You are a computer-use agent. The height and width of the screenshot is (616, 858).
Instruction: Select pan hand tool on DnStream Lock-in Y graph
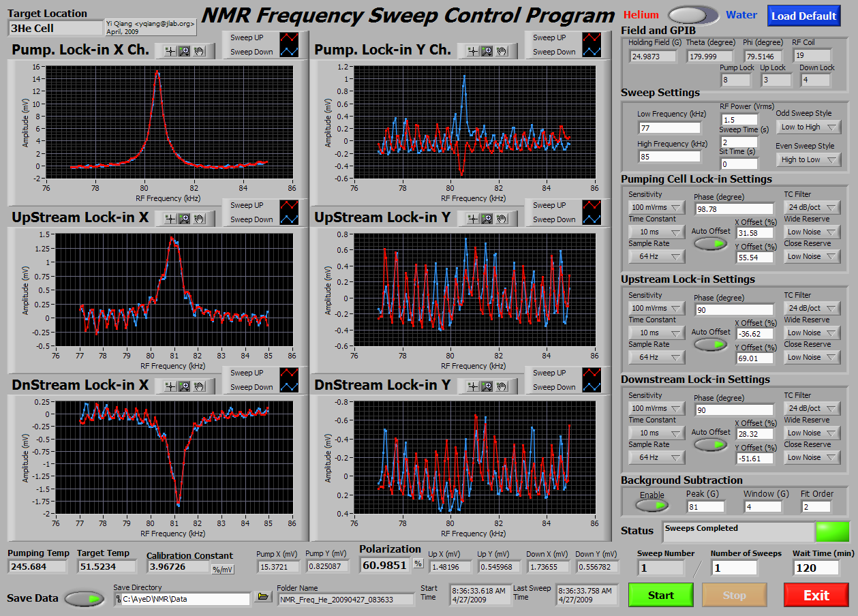tap(502, 386)
